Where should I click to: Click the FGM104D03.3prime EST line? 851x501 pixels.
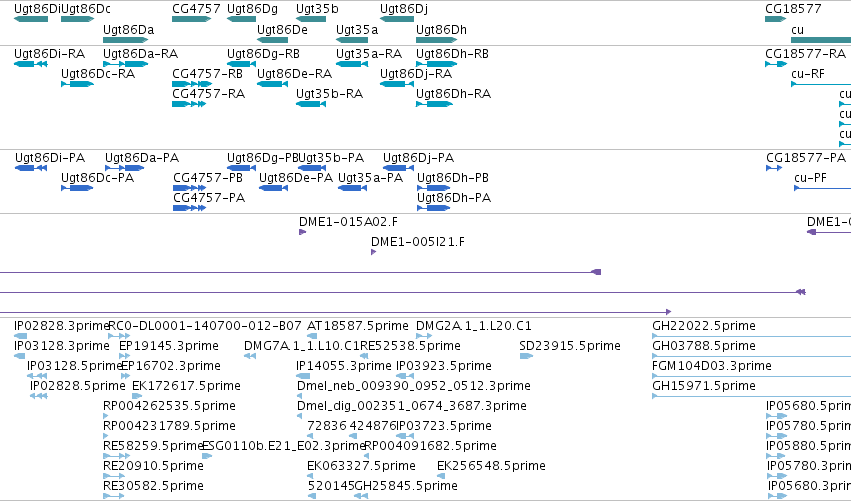tap(751, 376)
